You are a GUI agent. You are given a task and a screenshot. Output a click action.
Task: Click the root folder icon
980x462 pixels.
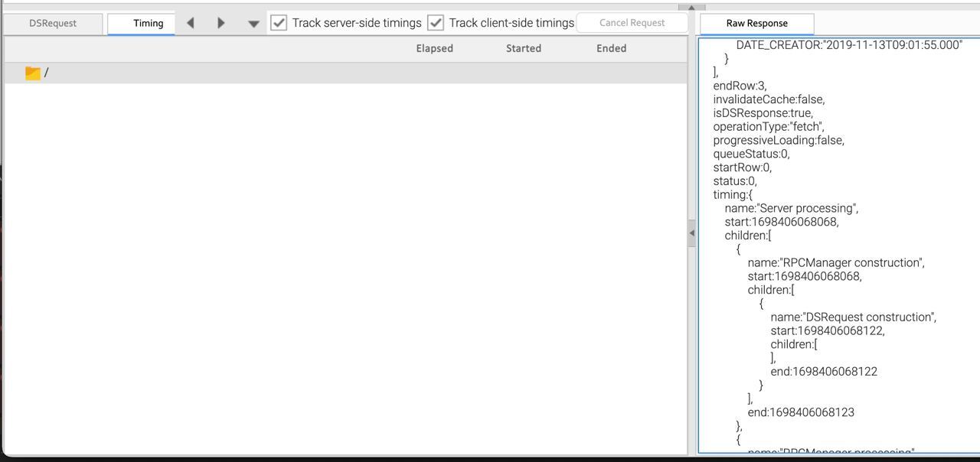click(x=32, y=73)
